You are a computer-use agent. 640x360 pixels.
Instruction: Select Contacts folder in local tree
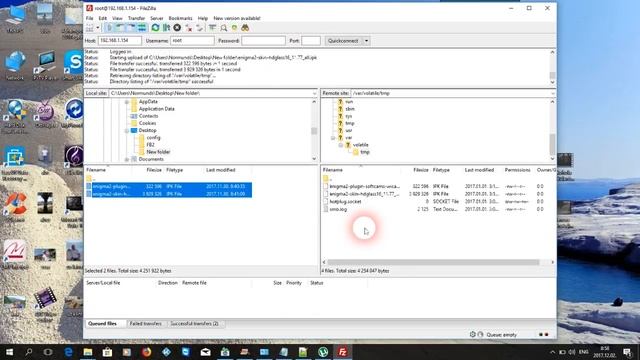pyautogui.click(x=148, y=116)
